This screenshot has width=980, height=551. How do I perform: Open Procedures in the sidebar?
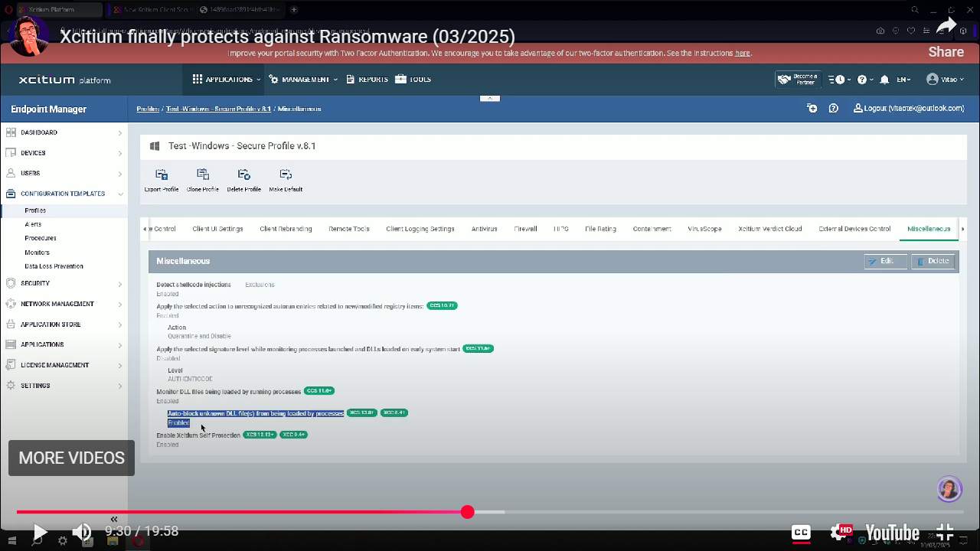(x=41, y=238)
